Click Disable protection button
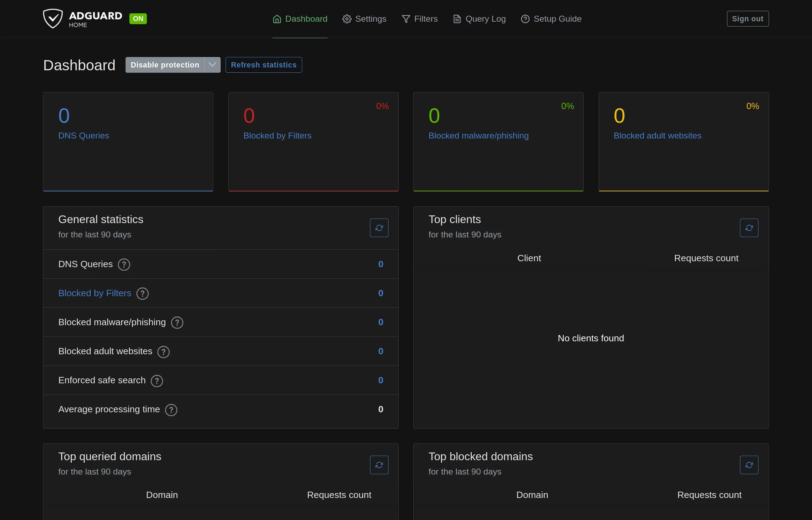The image size is (812, 520). tap(165, 65)
